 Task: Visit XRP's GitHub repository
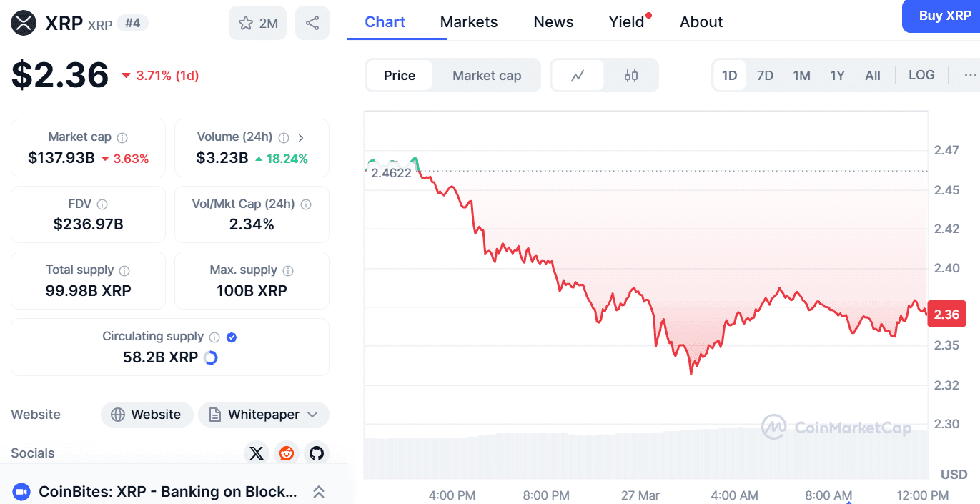[x=316, y=453]
